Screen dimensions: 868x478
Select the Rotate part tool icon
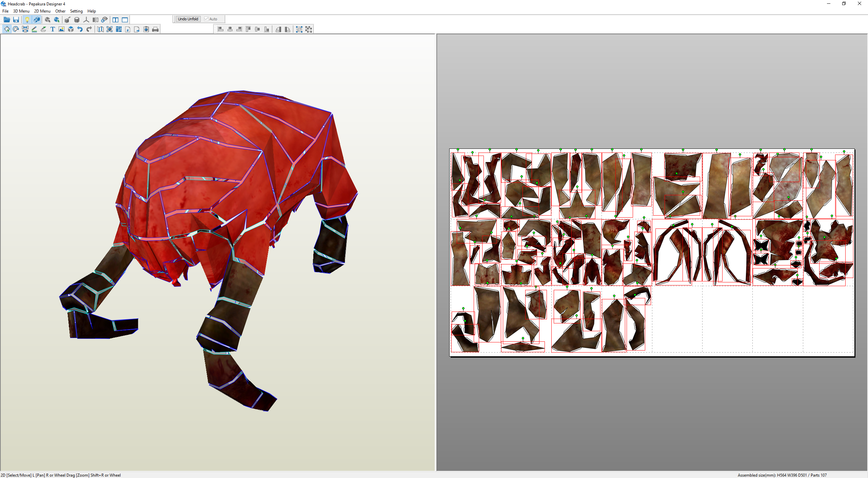(x=16, y=29)
